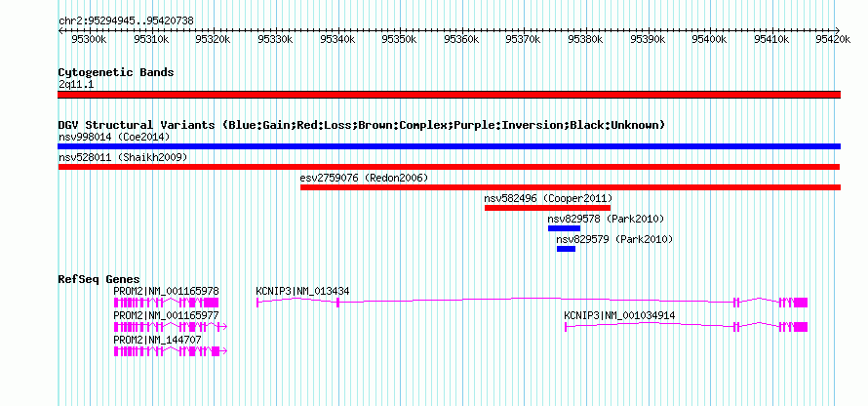Click the nsv528011 (Shaikh2009) red loss bar

(x=449, y=167)
